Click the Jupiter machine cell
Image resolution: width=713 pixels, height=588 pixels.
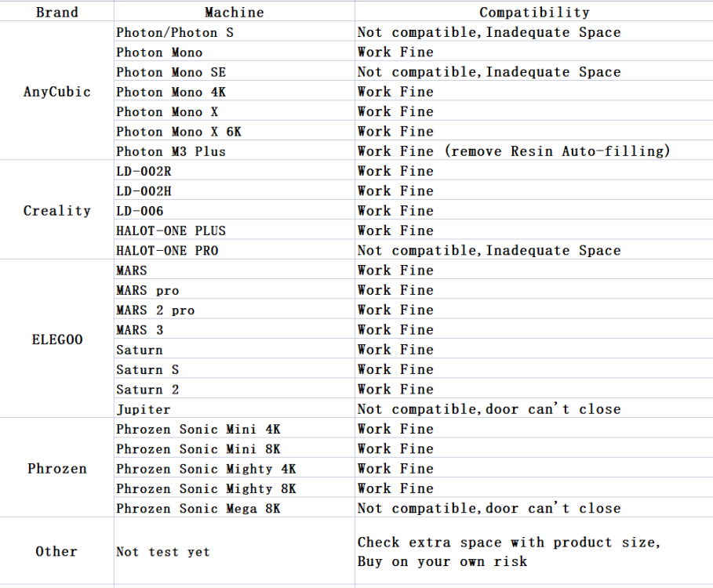tap(143, 409)
